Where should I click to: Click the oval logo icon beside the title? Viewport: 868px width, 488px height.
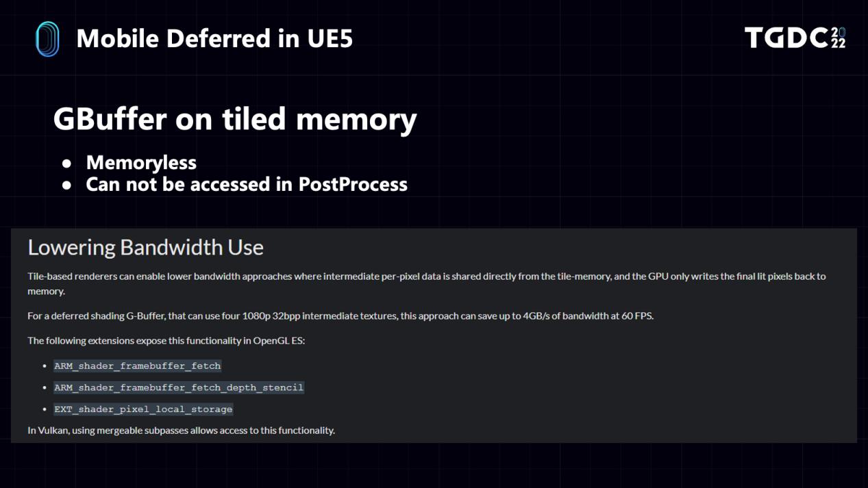(x=47, y=38)
